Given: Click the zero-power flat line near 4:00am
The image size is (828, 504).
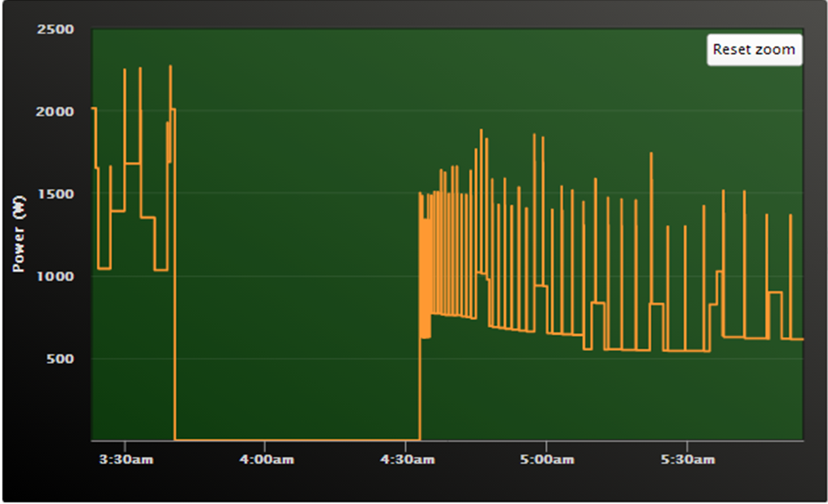Looking at the screenshot, I should (296, 440).
